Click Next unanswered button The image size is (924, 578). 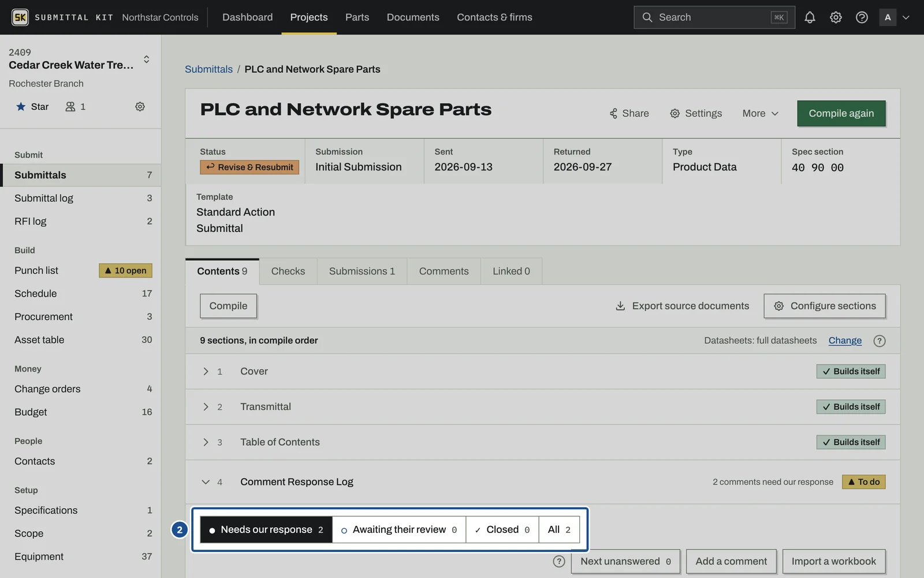pos(625,561)
